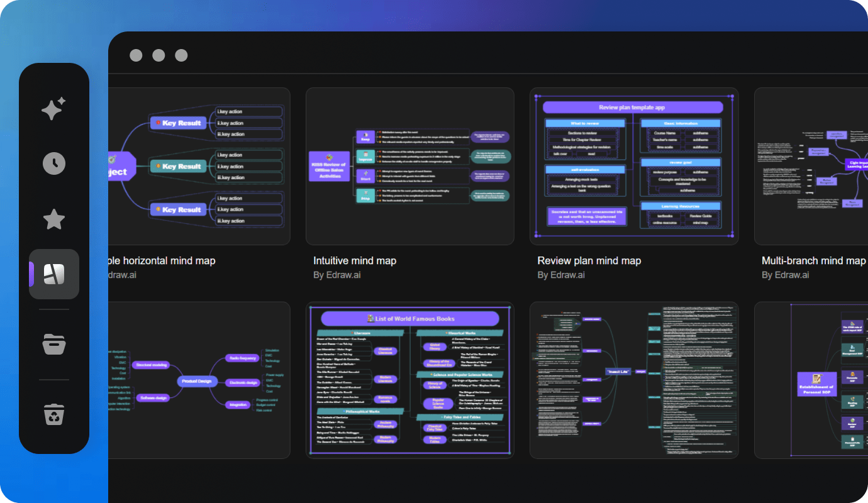Click 'By Edraw.ai' under Review plan mind map
Image resolution: width=868 pixels, height=503 pixels.
(x=561, y=275)
